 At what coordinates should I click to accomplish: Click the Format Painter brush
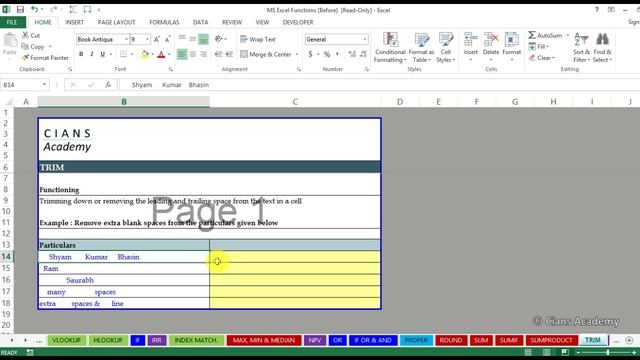pos(25,58)
